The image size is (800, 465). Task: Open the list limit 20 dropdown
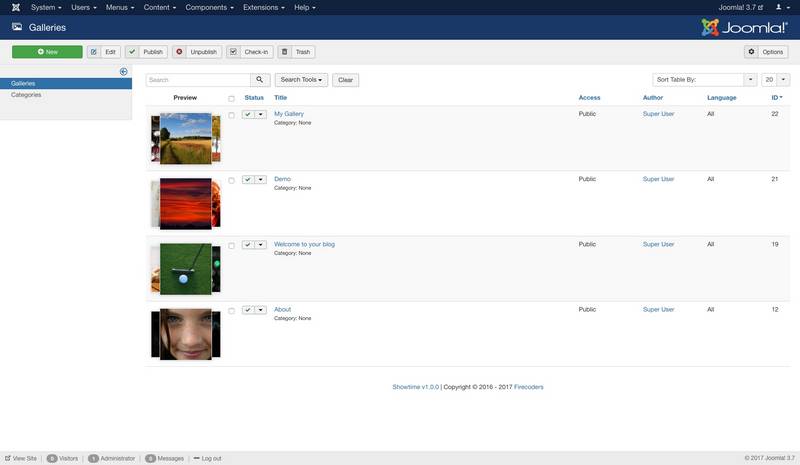772,80
